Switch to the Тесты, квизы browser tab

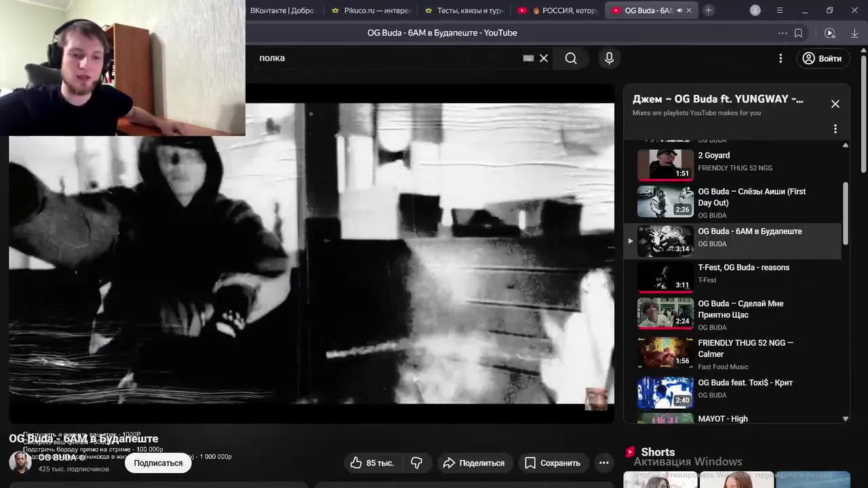[x=465, y=10]
